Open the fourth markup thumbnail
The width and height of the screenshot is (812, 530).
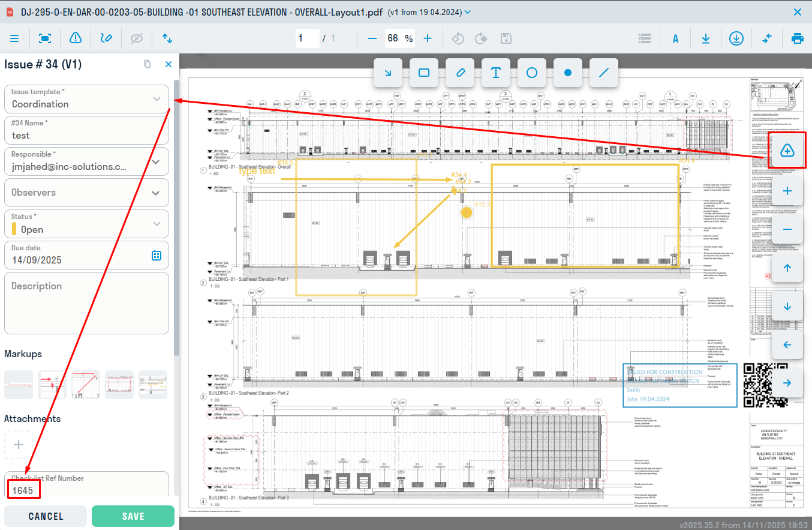[x=119, y=385]
